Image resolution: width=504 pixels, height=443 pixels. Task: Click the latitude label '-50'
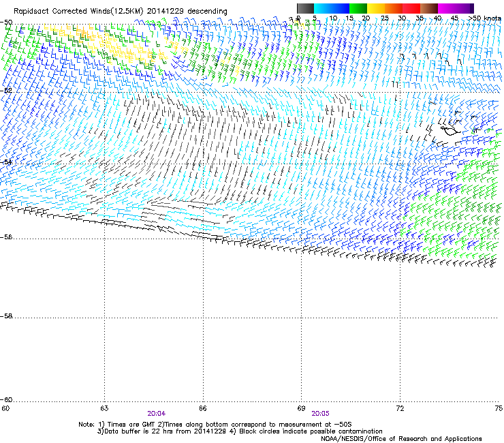click(6, 22)
